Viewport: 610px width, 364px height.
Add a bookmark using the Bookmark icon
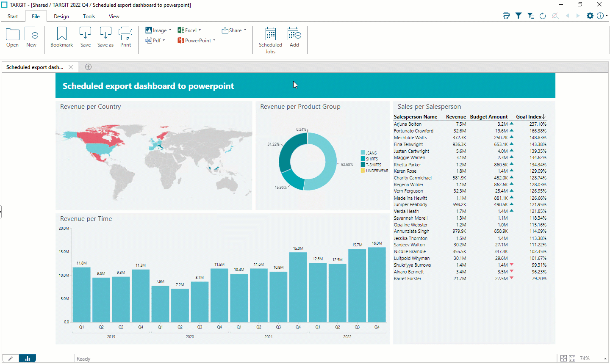click(x=62, y=37)
